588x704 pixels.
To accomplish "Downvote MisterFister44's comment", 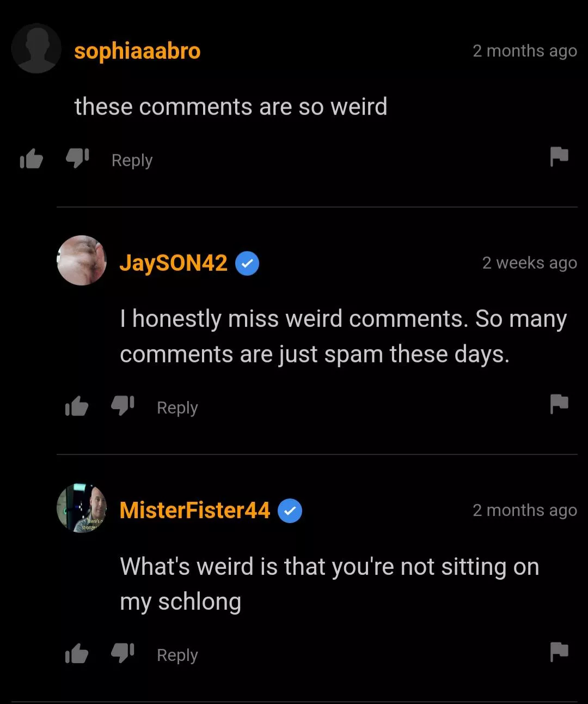I will 122,653.
